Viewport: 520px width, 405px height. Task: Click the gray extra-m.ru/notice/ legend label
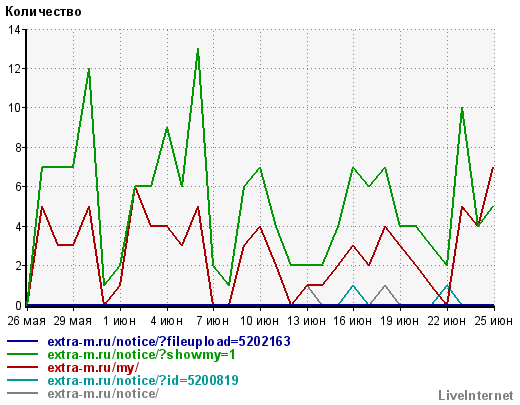click(103, 393)
